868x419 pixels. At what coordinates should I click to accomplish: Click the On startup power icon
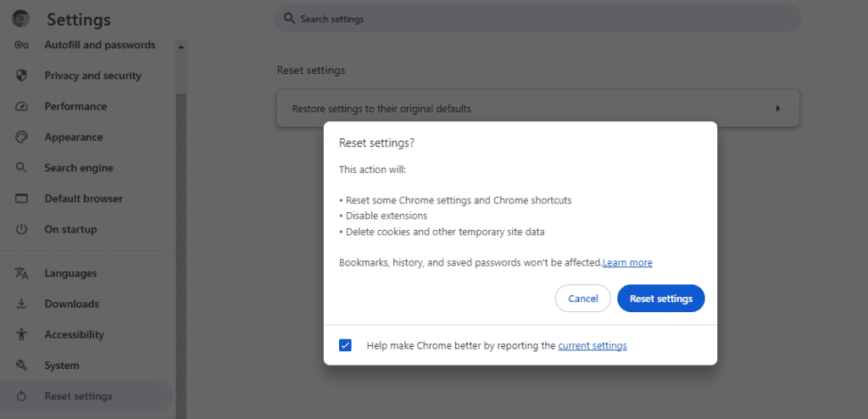21,229
